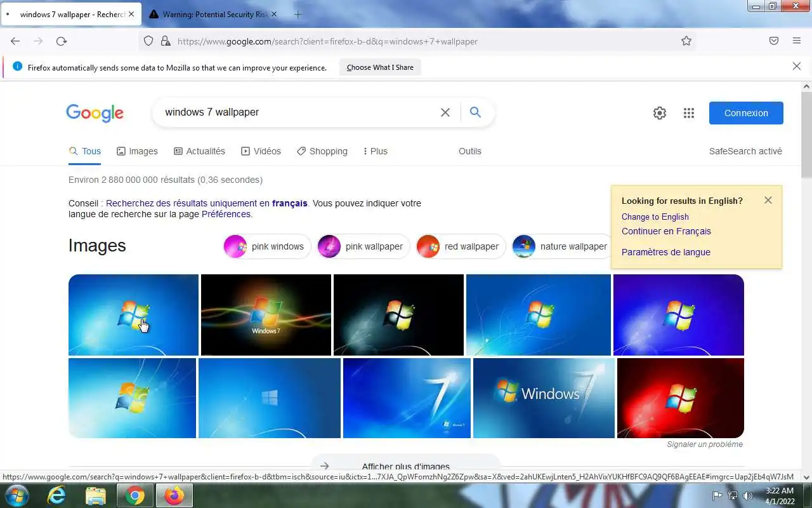This screenshot has width=812, height=508.
Task: Click the padlock site info icon
Action: coord(166,41)
